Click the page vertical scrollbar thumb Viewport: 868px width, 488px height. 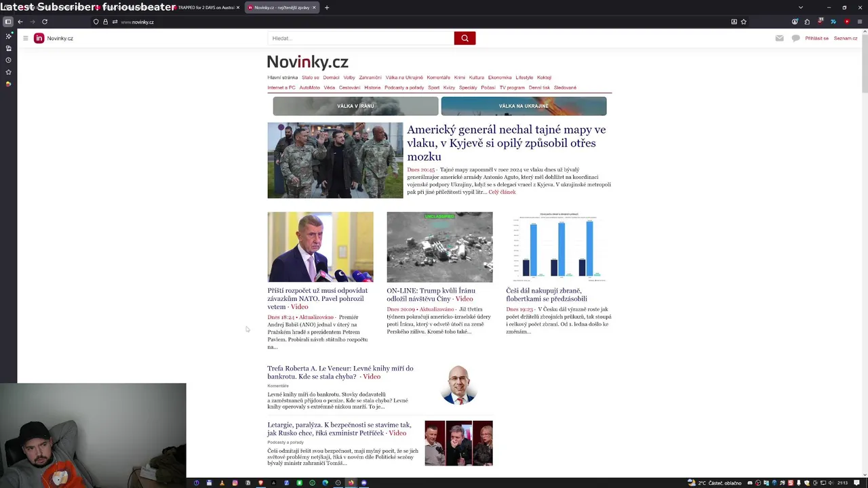pyautogui.click(x=865, y=64)
